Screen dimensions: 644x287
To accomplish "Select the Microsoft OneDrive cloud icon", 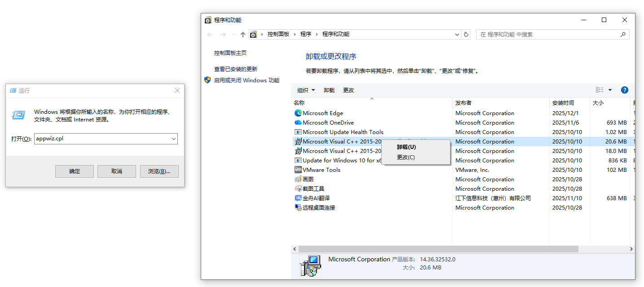I will coord(298,123).
